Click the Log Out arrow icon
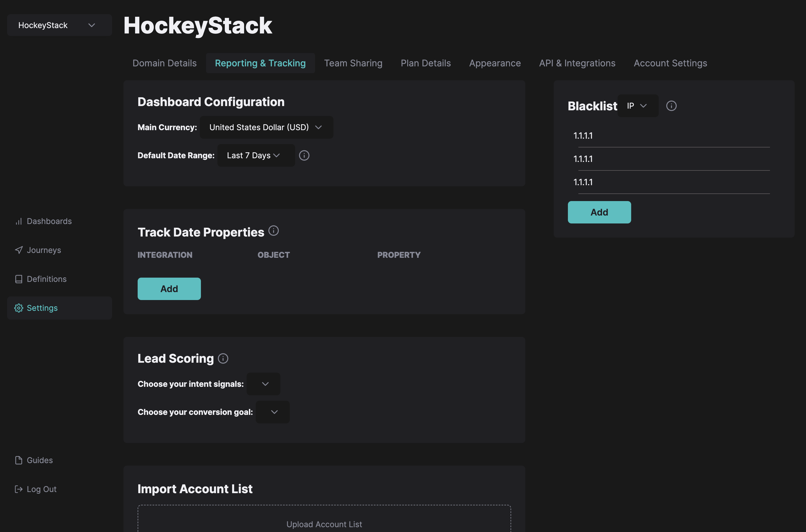 click(19, 489)
